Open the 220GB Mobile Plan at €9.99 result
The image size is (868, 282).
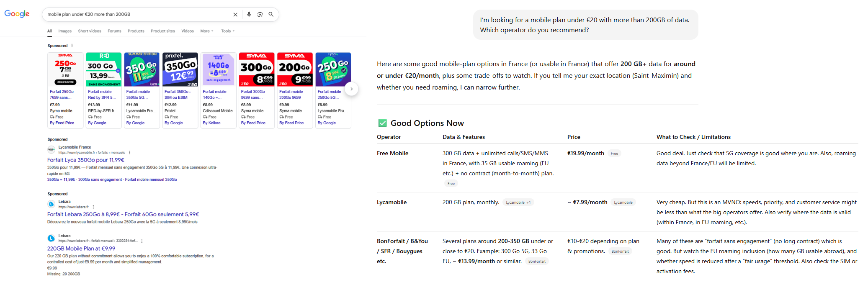[81, 249]
